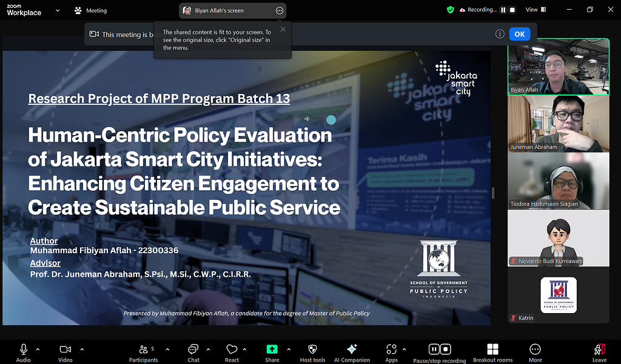Minimize the Zoom window
621x364 pixels.
pos(569,10)
